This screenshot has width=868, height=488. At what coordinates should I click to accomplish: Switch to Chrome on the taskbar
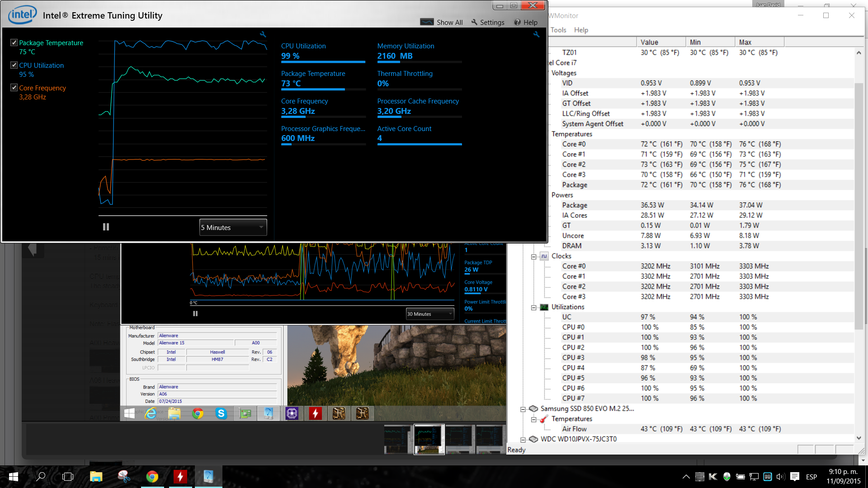tap(152, 477)
